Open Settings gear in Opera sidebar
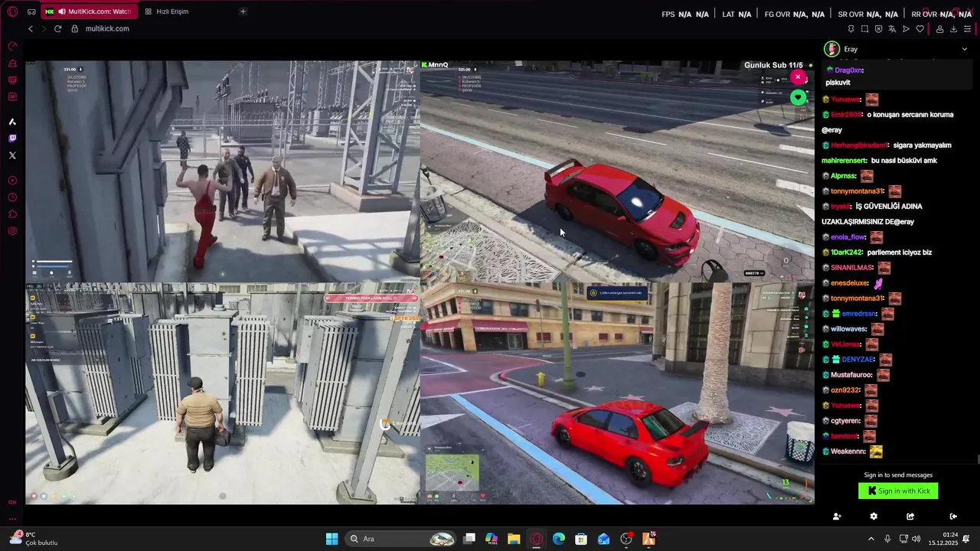This screenshot has width=980, height=551. [x=12, y=231]
